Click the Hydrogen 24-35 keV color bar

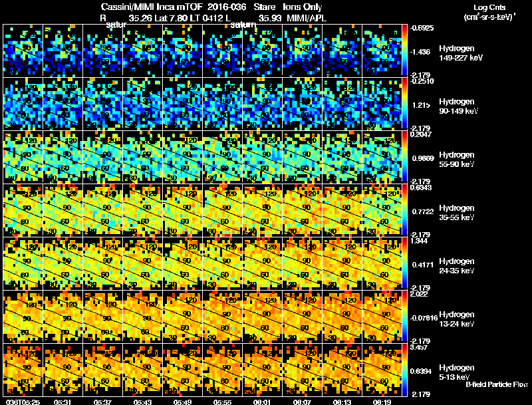tap(404, 263)
